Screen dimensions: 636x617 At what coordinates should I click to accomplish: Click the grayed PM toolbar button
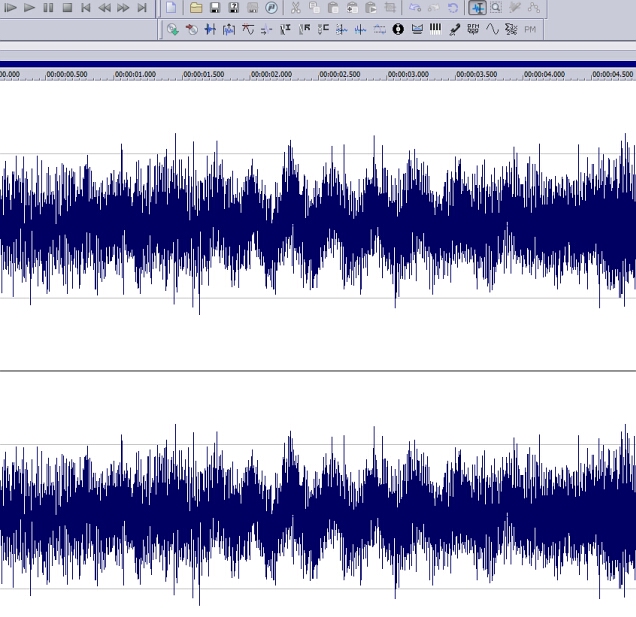tap(530, 29)
